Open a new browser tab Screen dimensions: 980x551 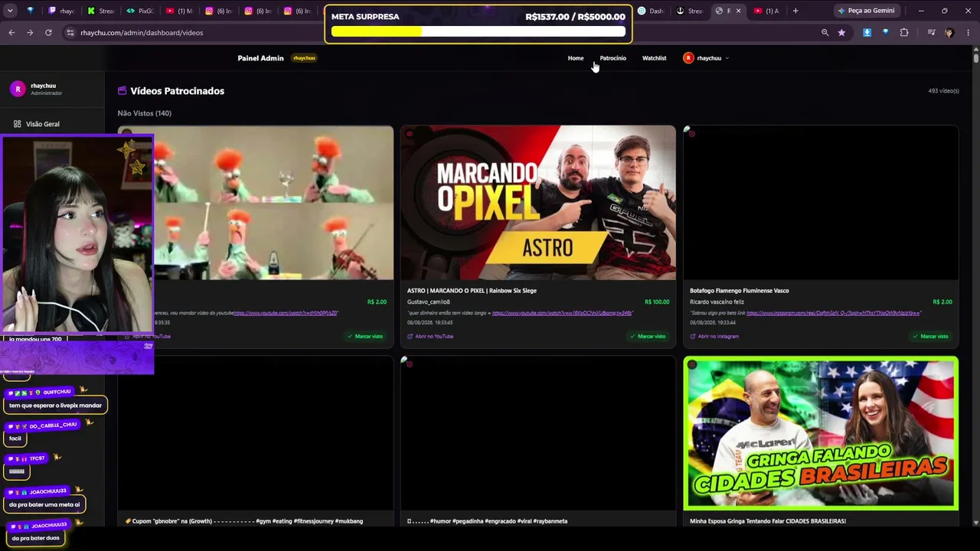795,11
